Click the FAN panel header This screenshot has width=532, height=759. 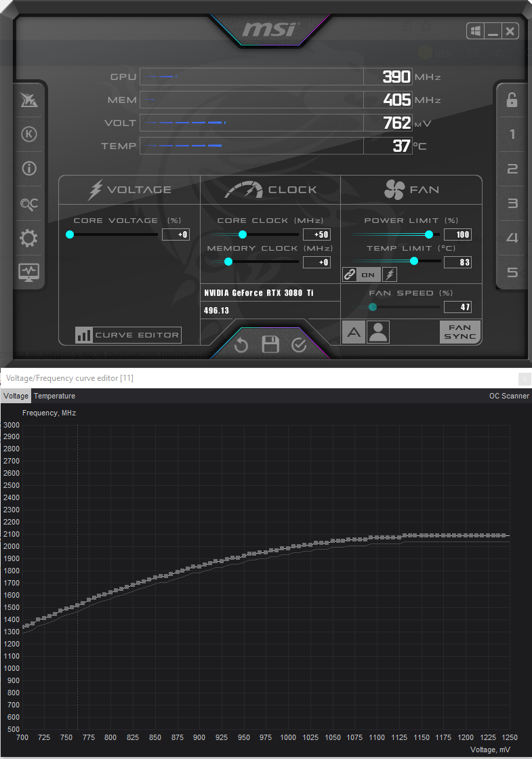(411, 190)
